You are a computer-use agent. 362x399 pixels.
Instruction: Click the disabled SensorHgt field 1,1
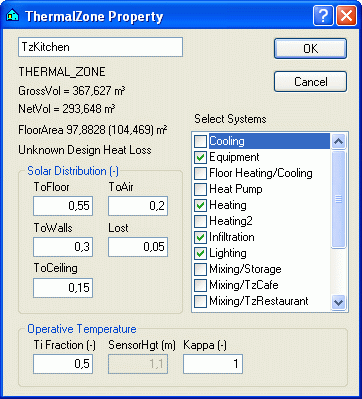click(x=138, y=364)
